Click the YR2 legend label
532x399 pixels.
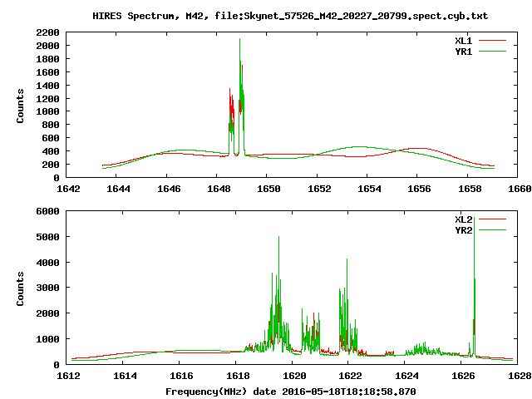point(463,229)
